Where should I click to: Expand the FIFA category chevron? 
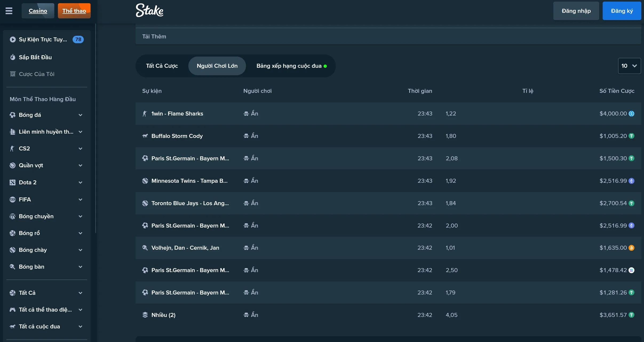coord(80,200)
